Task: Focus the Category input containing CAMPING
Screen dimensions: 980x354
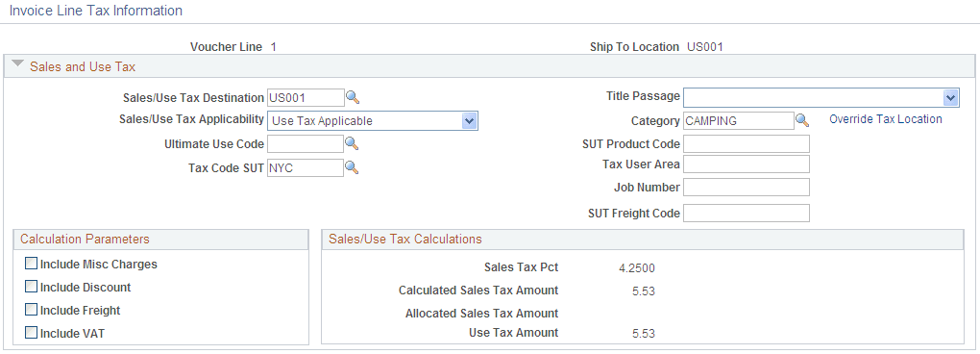Action: pos(739,120)
